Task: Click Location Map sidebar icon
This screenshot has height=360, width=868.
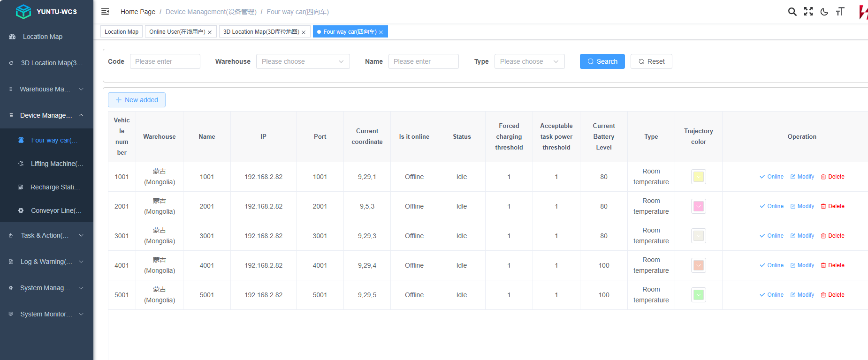Action: pos(12,37)
